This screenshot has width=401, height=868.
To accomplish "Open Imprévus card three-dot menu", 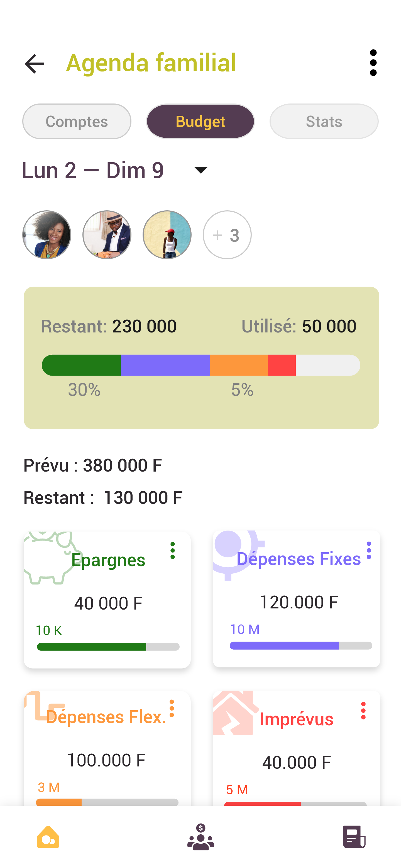I will coord(363,711).
